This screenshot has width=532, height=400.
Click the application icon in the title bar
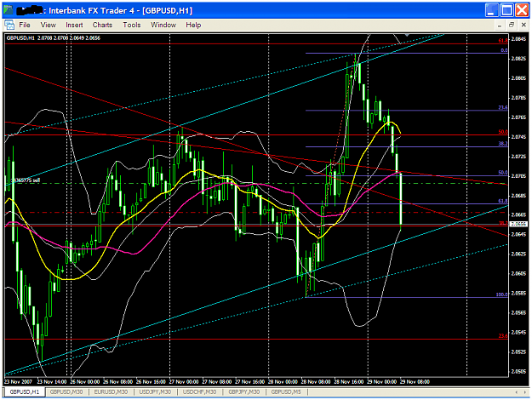9,10
